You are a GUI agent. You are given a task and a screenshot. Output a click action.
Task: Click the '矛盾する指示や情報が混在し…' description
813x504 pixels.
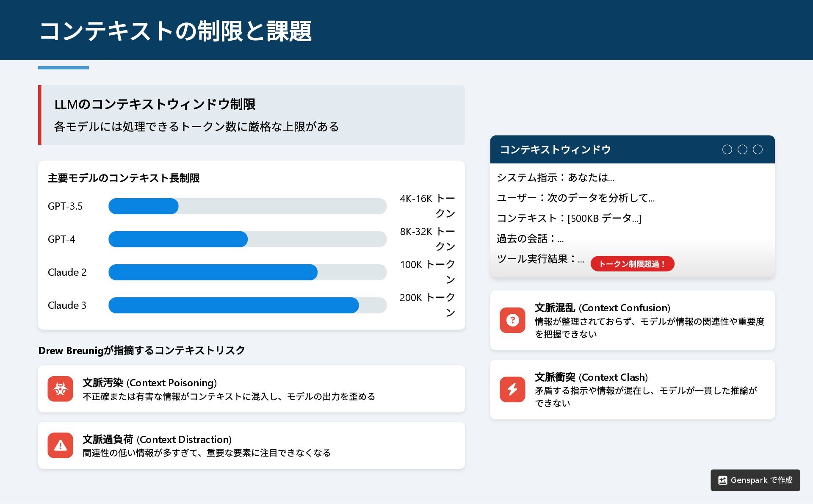click(x=646, y=397)
